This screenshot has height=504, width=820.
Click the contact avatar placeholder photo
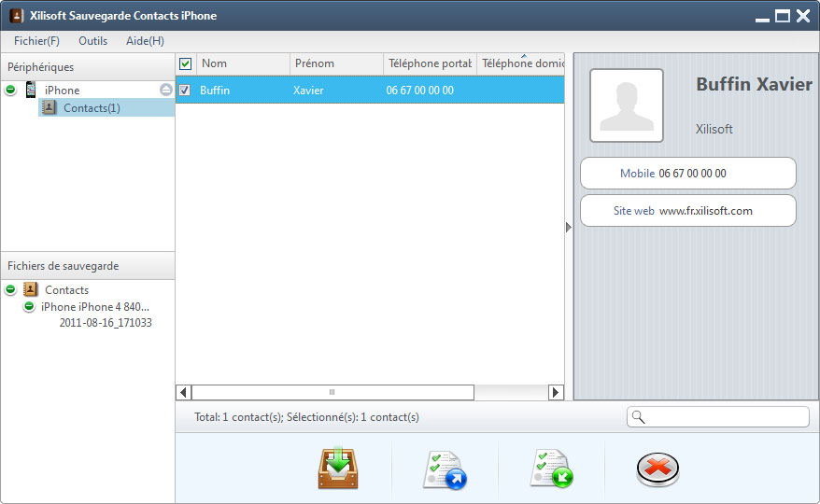pos(627,105)
